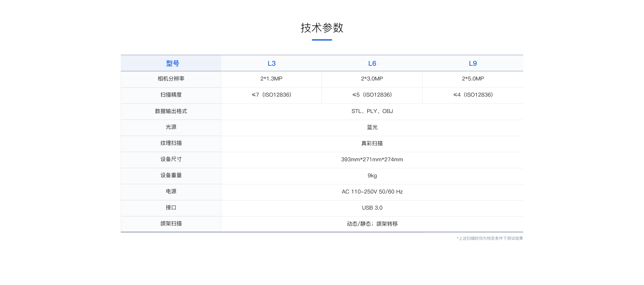
Task: Click the footnote about scan time conditions
Action: tap(490, 238)
